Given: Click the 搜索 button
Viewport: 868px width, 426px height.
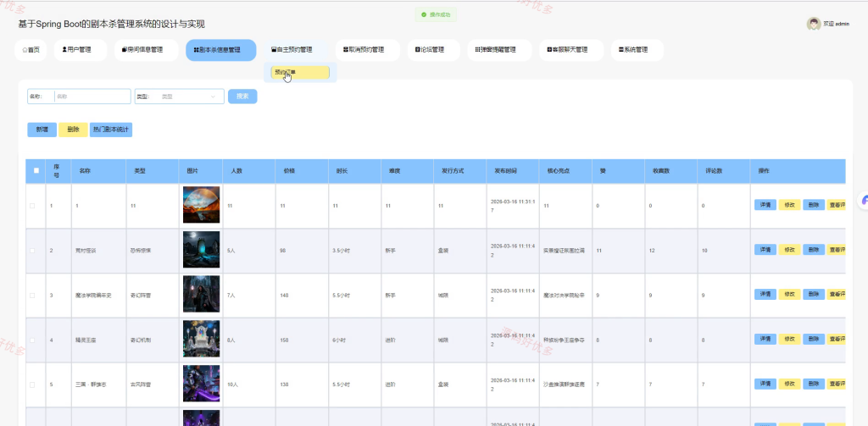Looking at the screenshot, I should pos(242,97).
